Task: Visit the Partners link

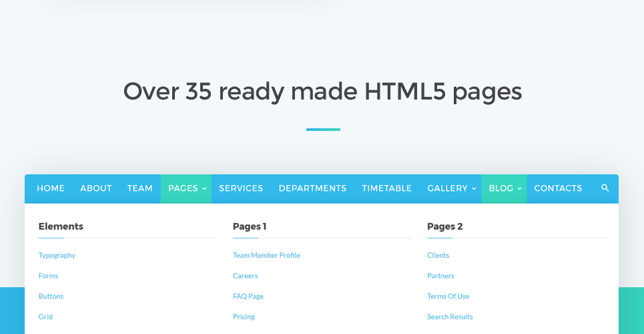Action: pos(440,276)
